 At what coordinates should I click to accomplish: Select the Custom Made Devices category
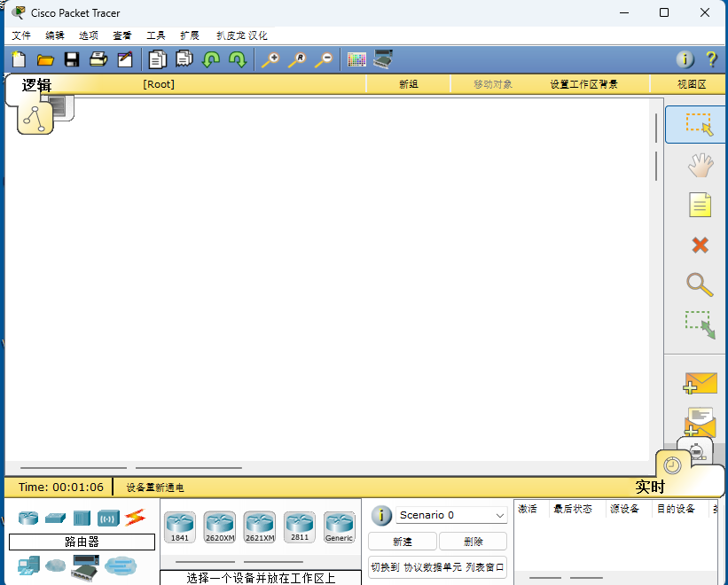(85, 567)
